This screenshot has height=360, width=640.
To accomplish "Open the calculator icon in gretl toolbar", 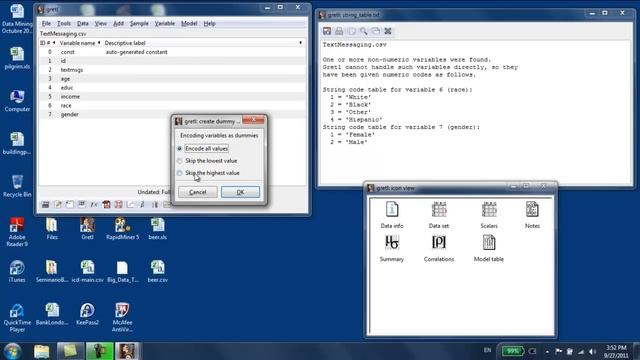I will click(45, 204).
